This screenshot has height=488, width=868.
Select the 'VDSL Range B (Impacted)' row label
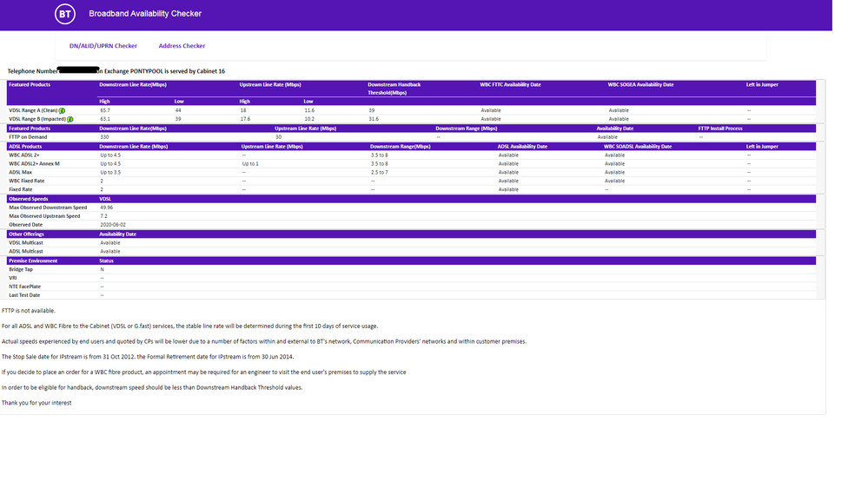(37, 119)
